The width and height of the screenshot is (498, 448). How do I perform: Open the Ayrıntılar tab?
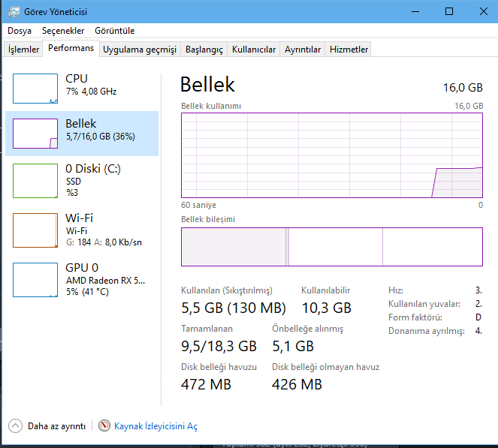pyautogui.click(x=303, y=50)
